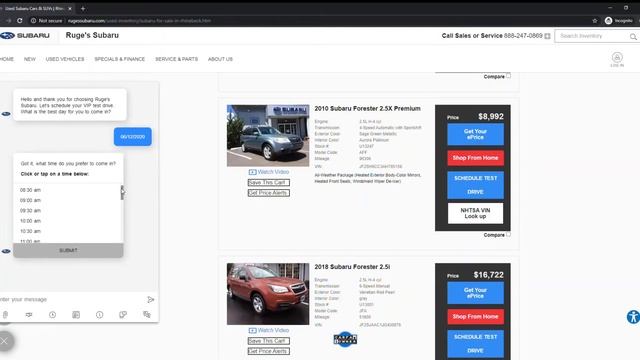Screen dimensions: 640x360
Task: Click Get Your ePrice for 2010 Forester
Action: tap(476, 134)
